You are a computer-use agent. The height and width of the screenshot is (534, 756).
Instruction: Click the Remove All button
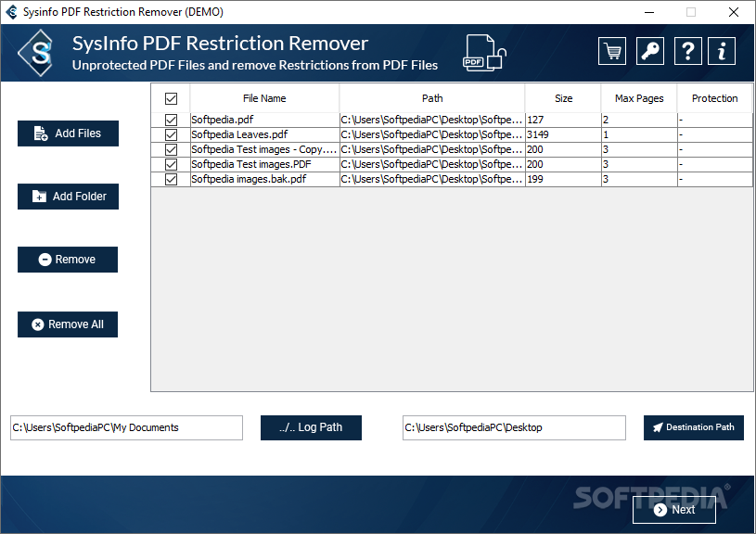point(68,324)
